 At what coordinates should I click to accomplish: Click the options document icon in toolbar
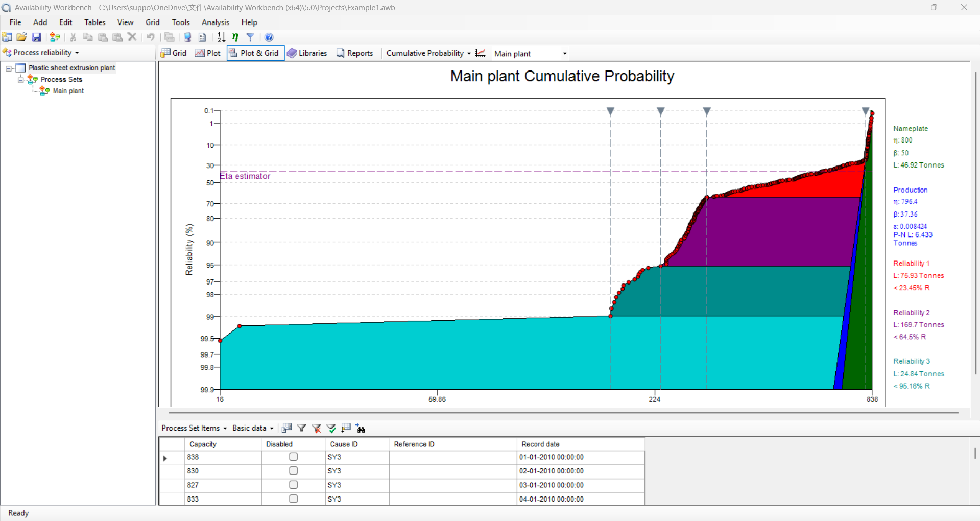click(x=202, y=37)
